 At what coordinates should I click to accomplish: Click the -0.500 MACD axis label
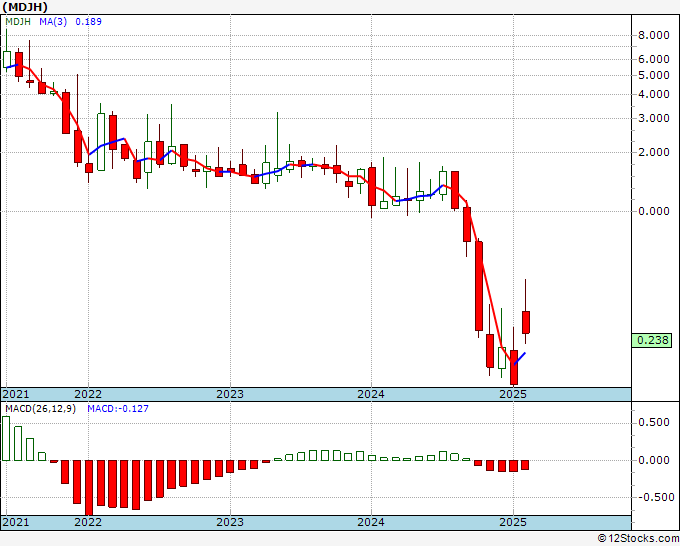(x=652, y=497)
